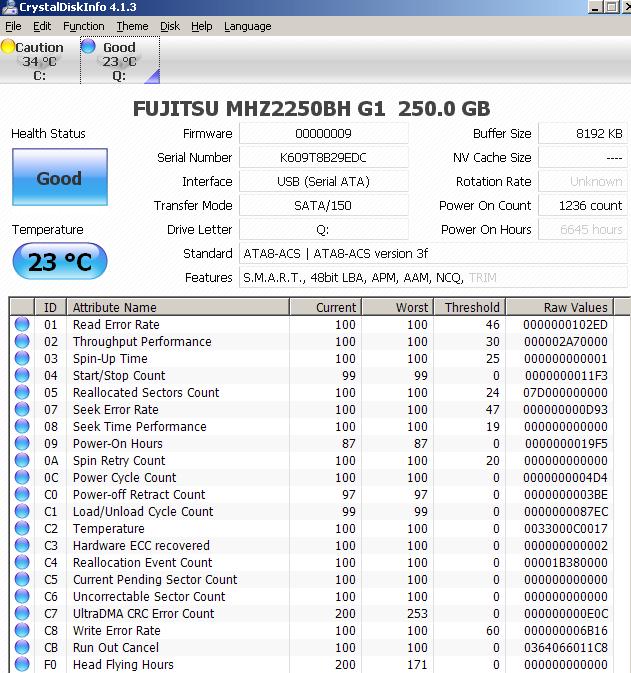Open the Help menu

click(x=202, y=26)
